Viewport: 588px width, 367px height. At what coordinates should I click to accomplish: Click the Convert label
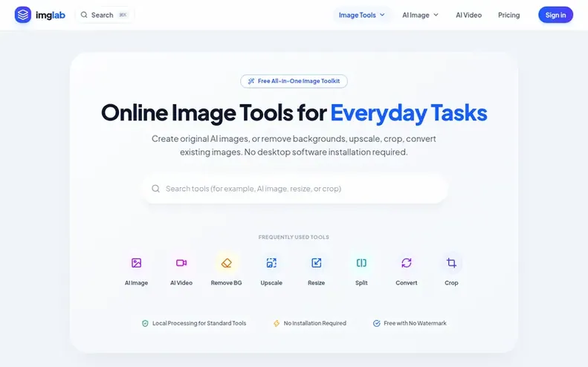click(x=407, y=283)
